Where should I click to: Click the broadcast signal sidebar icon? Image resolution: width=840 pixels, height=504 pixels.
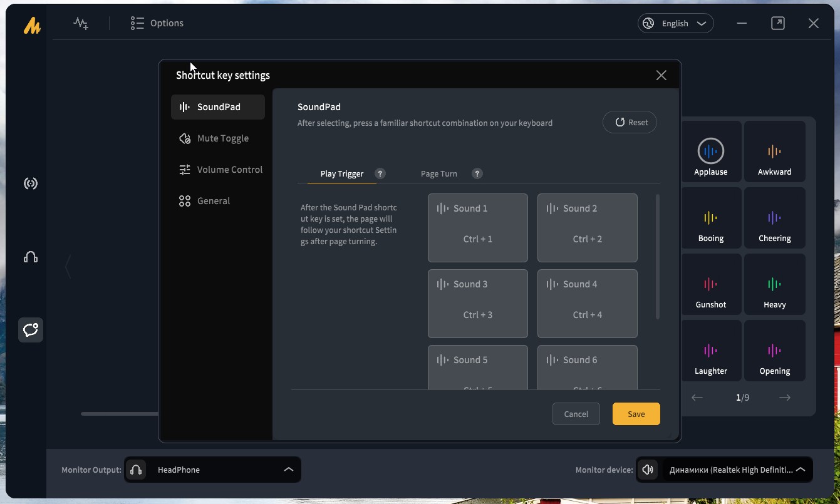[x=31, y=183]
